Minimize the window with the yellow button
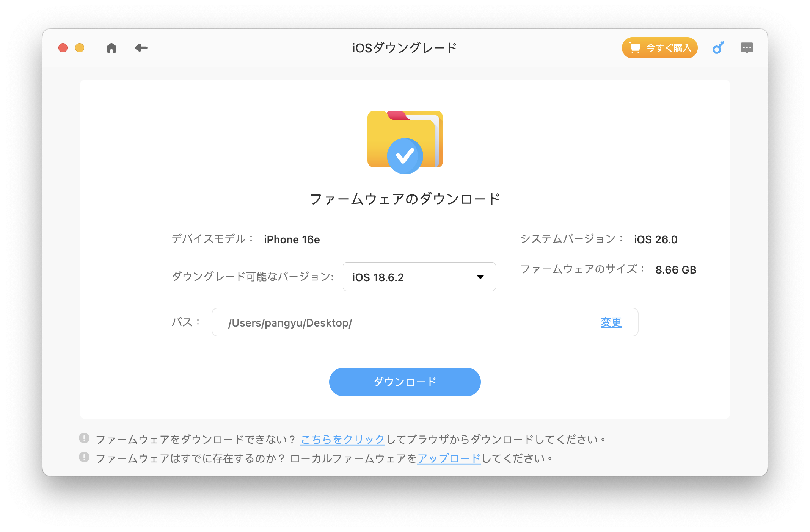Screen dimensions: 810x532 point(80,48)
